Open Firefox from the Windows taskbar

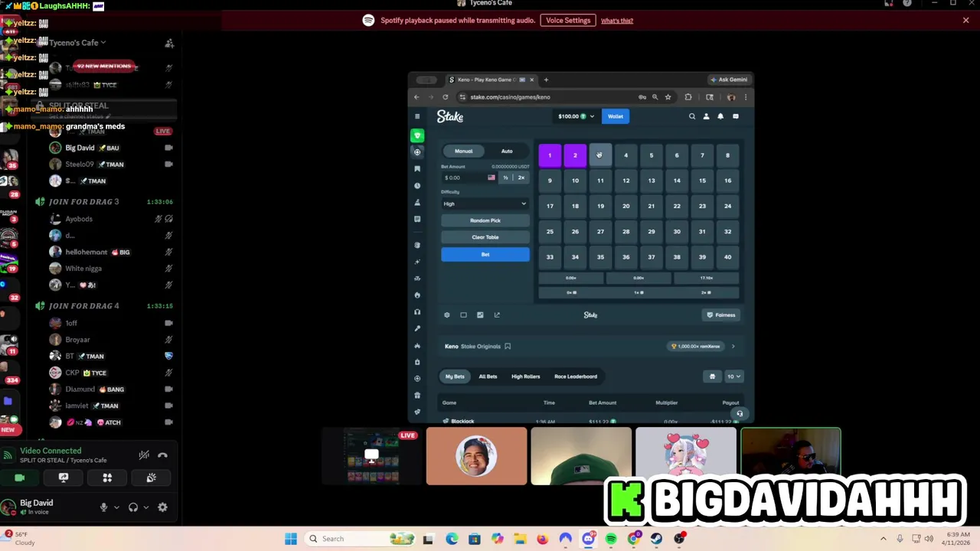point(543,539)
